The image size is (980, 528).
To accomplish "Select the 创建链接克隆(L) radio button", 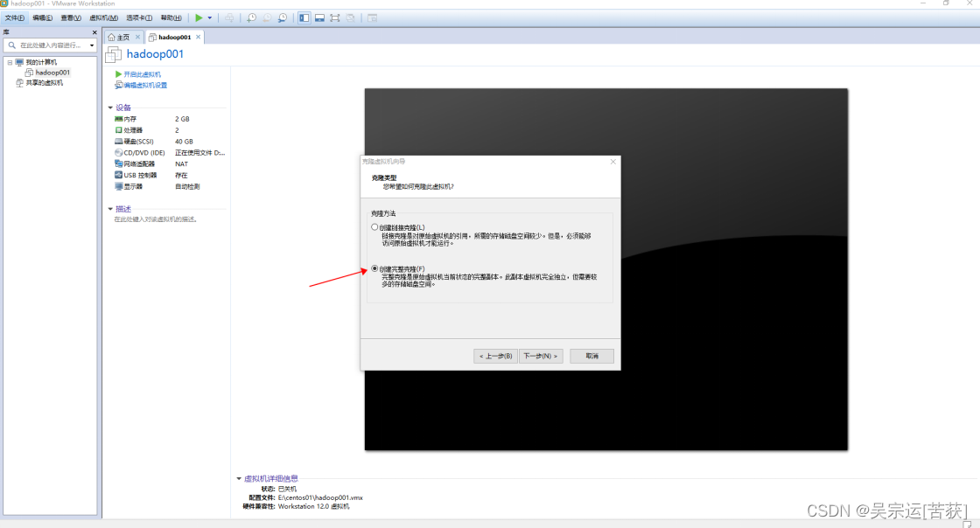I will tap(375, 227).
